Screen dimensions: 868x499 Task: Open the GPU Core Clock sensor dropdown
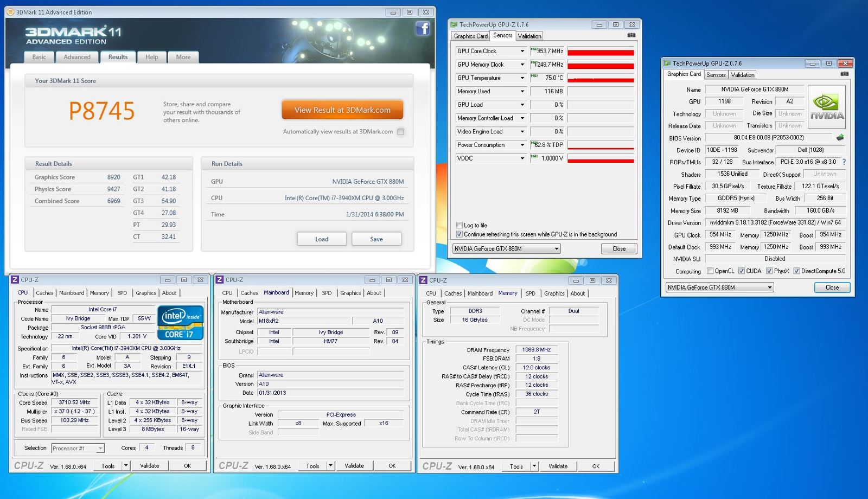(x=522, y=51)
